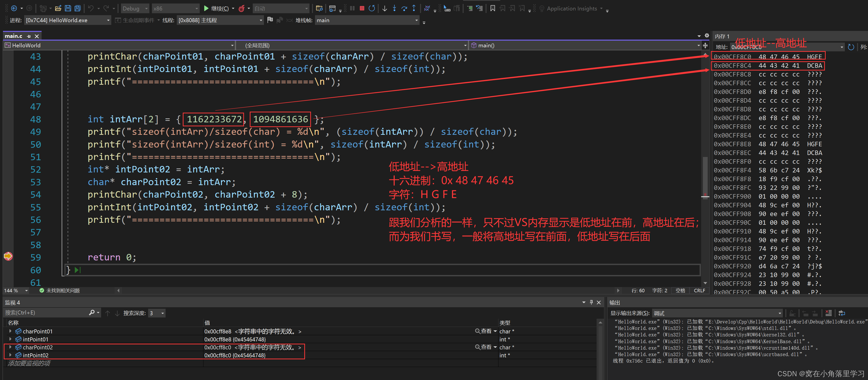Click the open file folder icon
This screenshot has height=380, width=868.
coord(58,8)
